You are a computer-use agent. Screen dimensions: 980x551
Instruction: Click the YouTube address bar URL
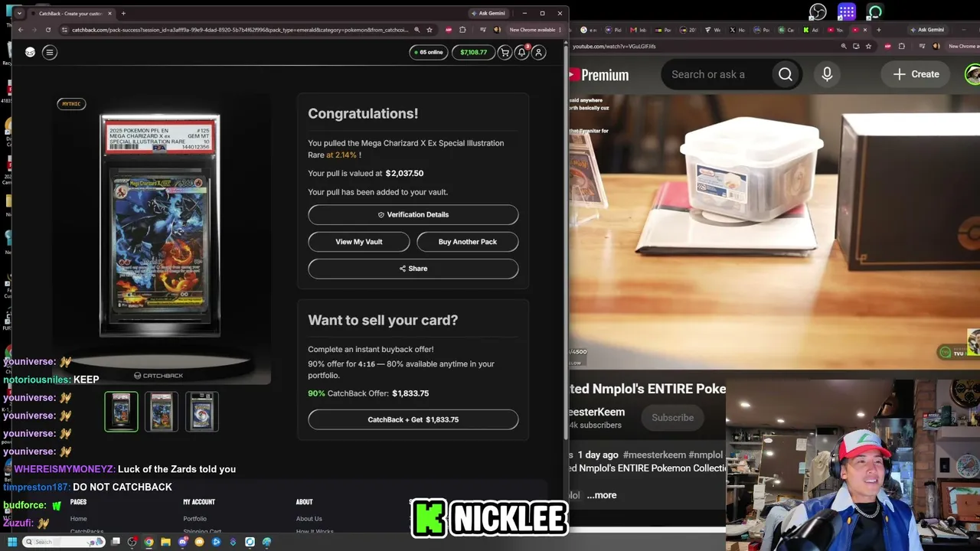[x=614, y=46]
